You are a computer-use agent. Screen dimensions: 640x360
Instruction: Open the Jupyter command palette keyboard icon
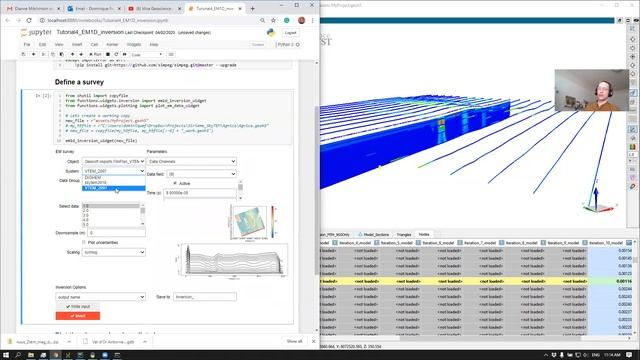[171, 54]
